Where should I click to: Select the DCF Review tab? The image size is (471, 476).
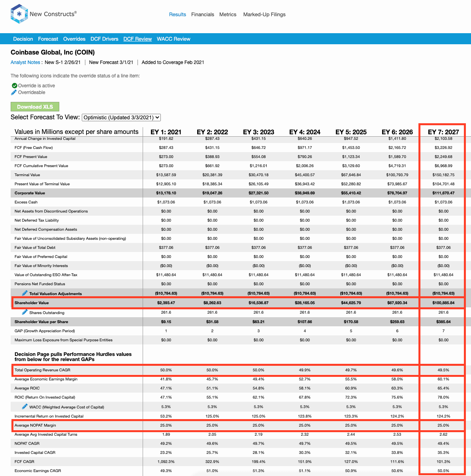coord(138,39)
